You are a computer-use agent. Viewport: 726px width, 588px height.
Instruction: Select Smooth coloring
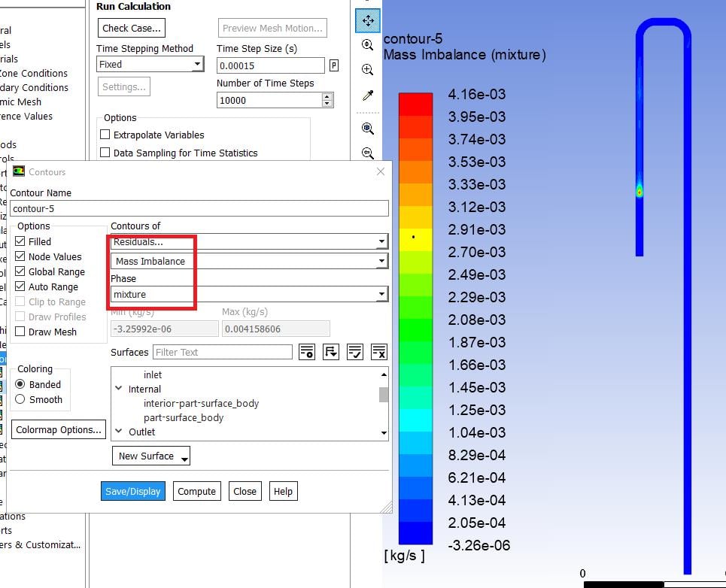click(20, 399)
